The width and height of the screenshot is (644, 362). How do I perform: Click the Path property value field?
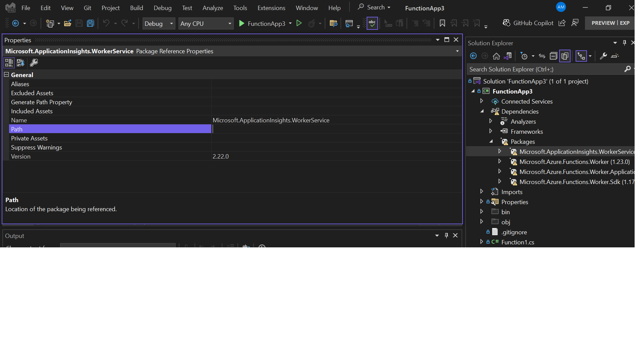coord(336,129)
